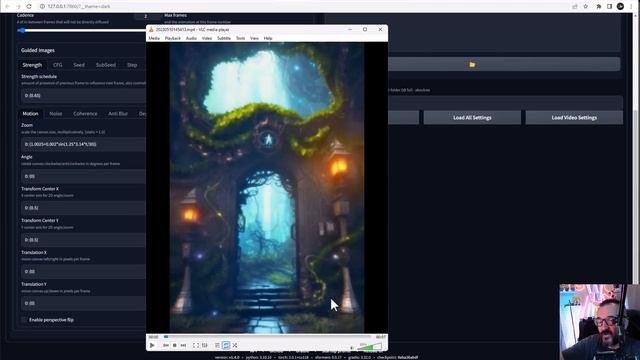
Task: Stop VLC playback
Action: click(x=174, y=345)
